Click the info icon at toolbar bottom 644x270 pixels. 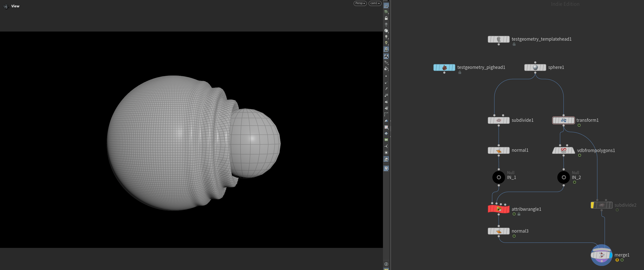coord(386,264)
